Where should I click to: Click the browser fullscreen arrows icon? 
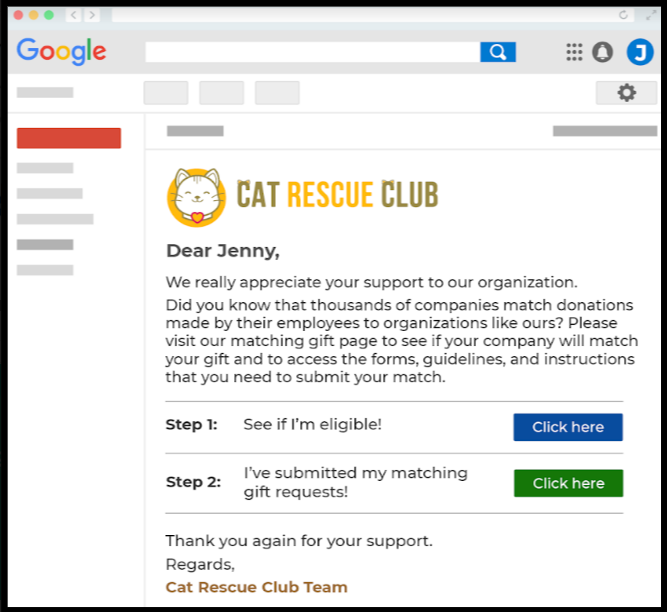(650, 15)
